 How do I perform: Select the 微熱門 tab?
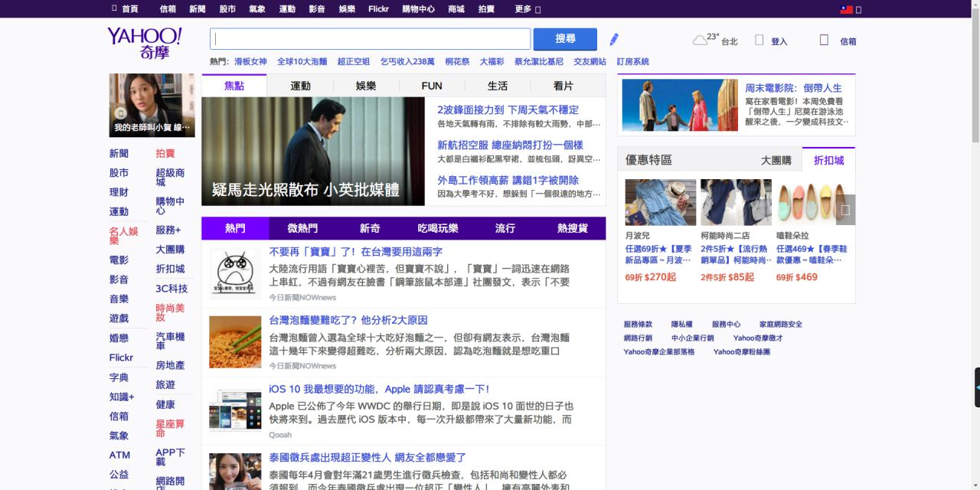point(302,228)
